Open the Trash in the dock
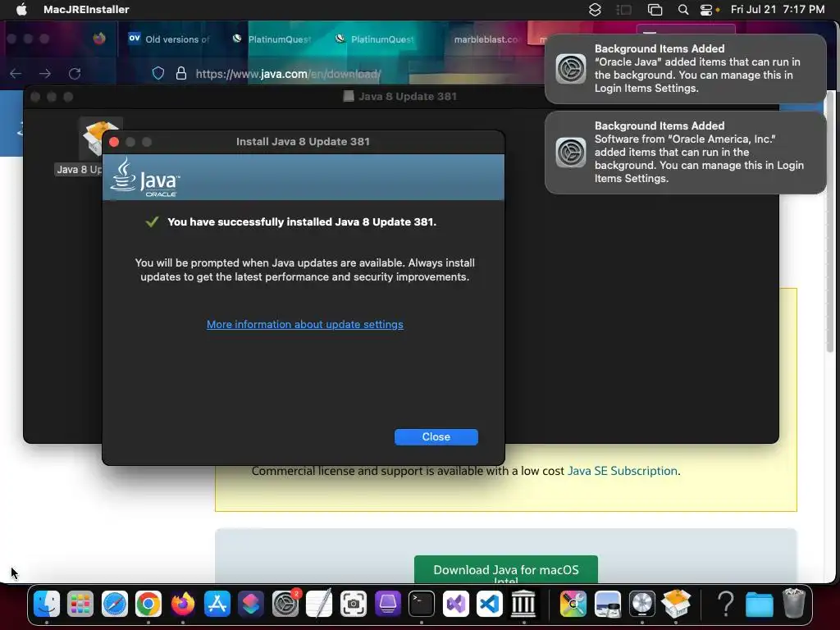 click(794, 604)
